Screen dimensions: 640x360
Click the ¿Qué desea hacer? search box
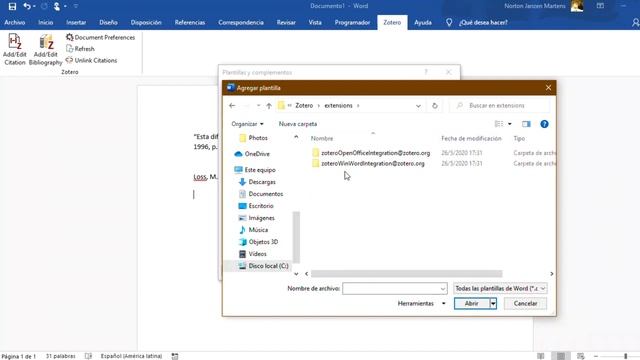coord(483,22)
